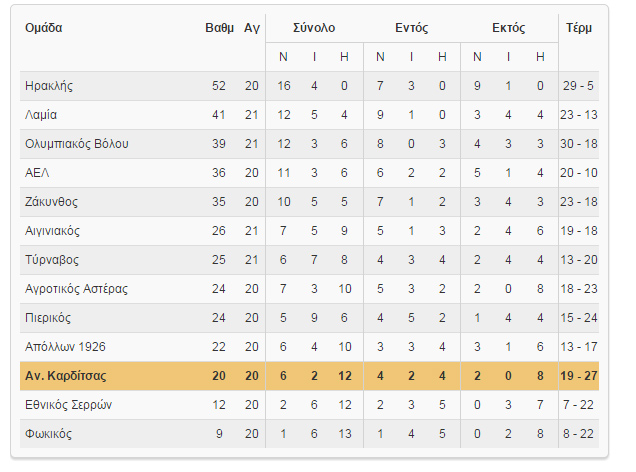Click the Αγροτικός Αστέρας team name
Screen dimensions: 636x472
click(x=76, y=289)
